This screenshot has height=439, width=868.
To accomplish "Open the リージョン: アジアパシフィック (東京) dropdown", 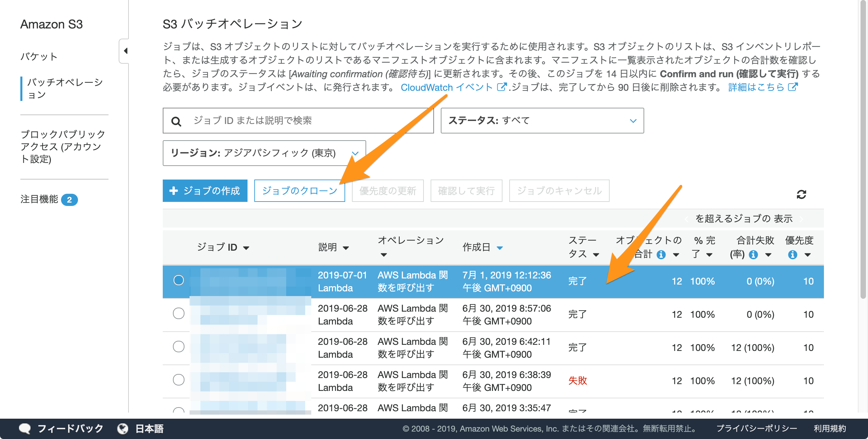I will click(264, 153).
